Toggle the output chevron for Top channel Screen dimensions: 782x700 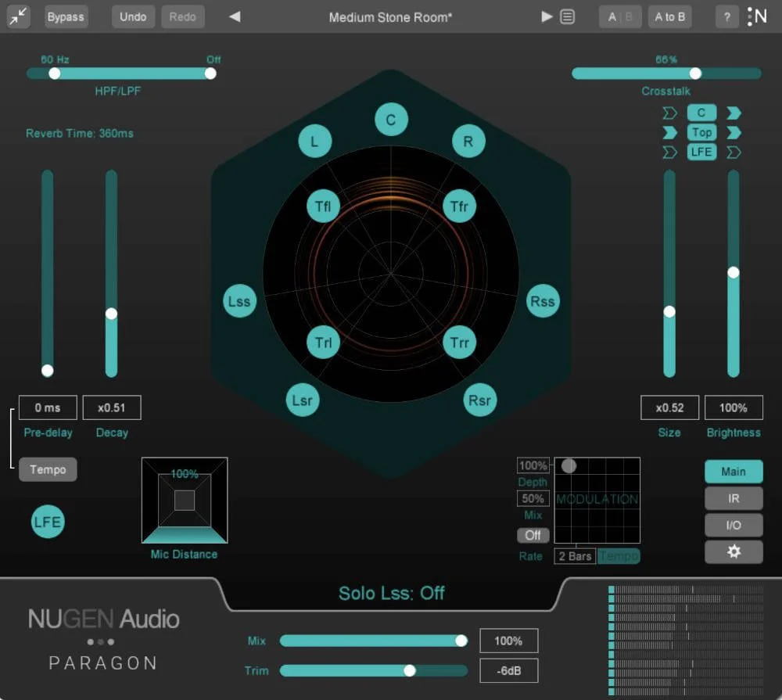coord(733,132)
